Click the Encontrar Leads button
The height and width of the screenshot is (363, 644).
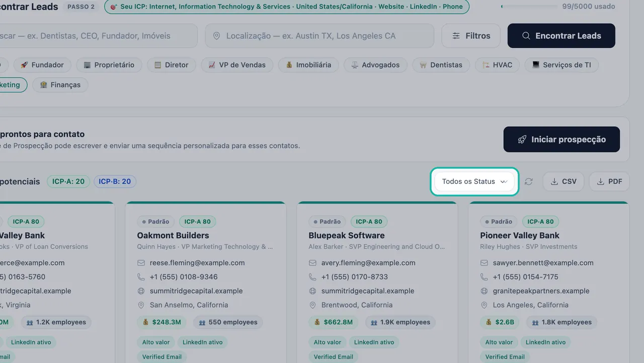click(x=561, y=36)
